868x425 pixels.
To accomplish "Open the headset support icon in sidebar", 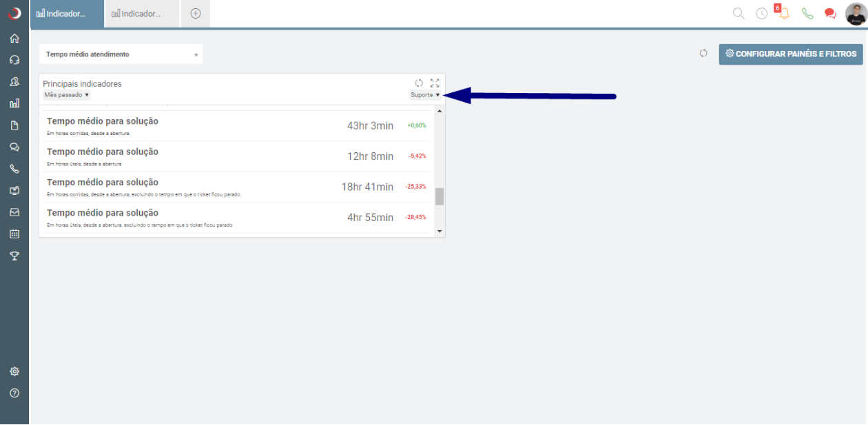I will coord(14,60).
